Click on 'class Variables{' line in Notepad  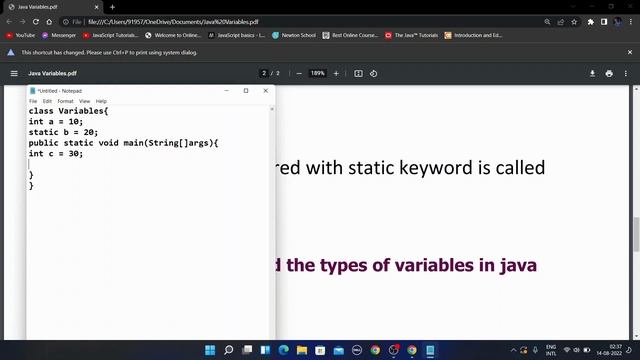[x=68, y=111]
